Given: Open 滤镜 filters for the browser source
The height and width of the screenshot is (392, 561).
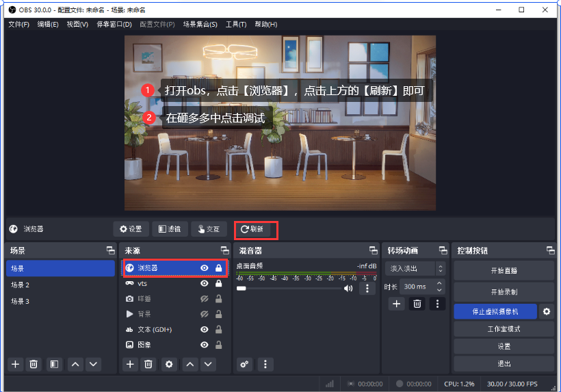Looking at the screenshot, I should (170, 229).
